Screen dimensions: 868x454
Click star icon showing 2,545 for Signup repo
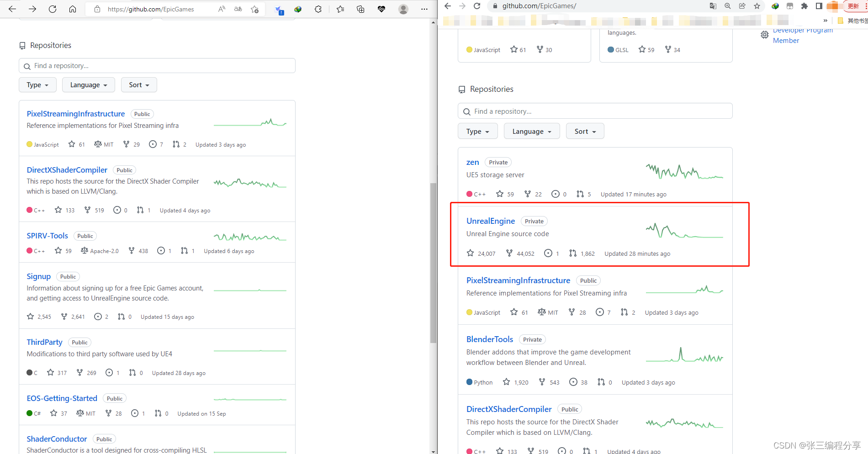pyautogui.click(x=30, y=316)
